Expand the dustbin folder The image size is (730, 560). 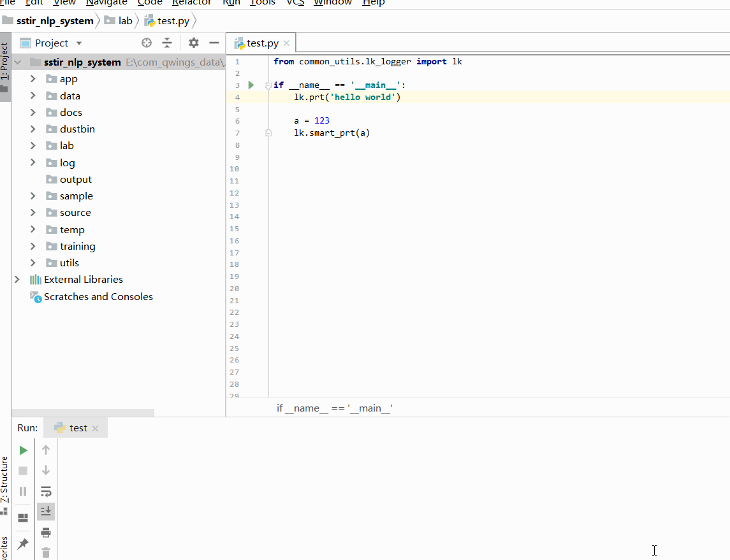[33, 129]
